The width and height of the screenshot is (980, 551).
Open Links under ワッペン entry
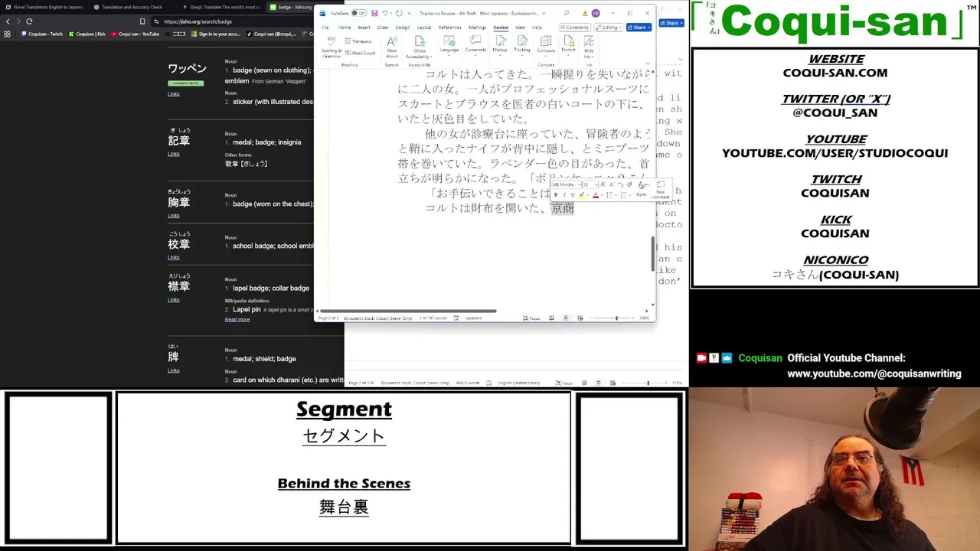174,94
